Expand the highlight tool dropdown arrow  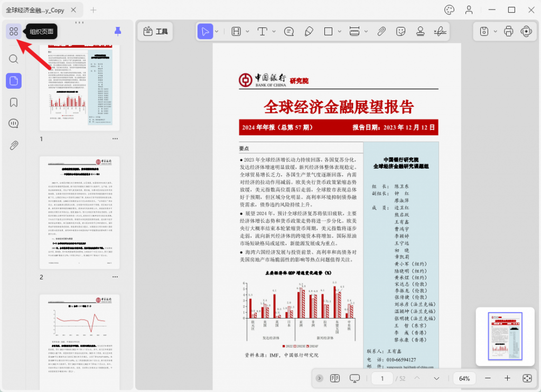[x=247, y=31]
